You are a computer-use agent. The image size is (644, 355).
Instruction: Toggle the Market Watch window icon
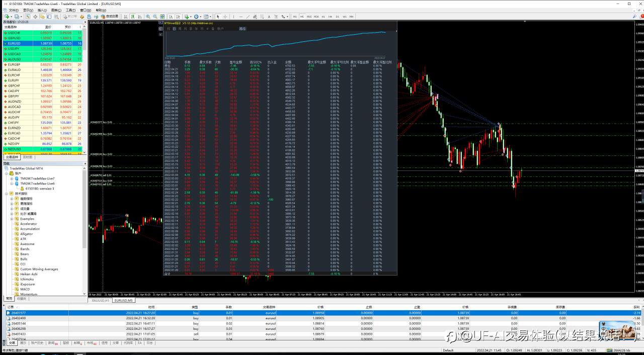click(x=28, y=17)
